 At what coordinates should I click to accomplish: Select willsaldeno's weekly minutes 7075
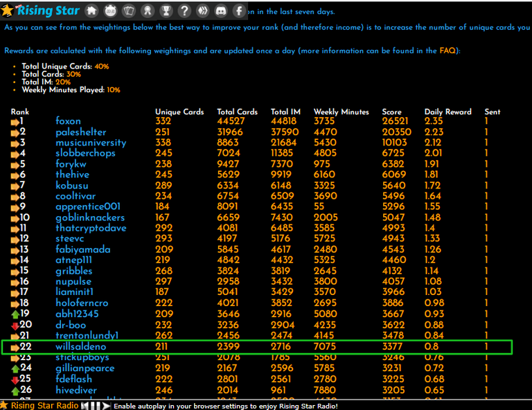(325, 346)
